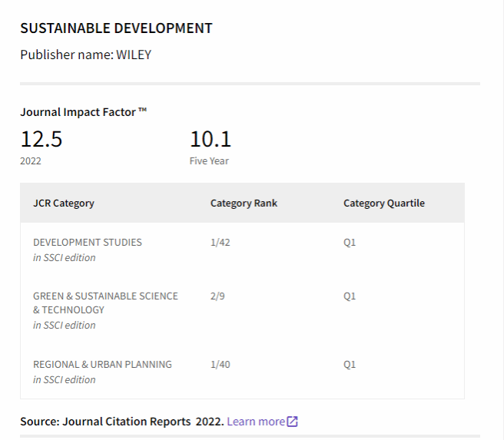Select the DEVELOPMENT STUDIES category row
The image size is (504, 440).
[x=88, y=243]
